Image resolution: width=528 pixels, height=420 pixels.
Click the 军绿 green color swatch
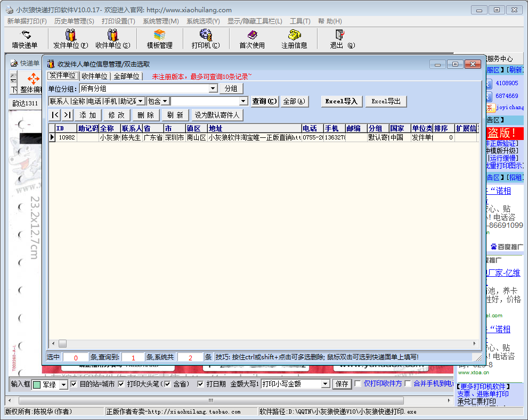37,384
